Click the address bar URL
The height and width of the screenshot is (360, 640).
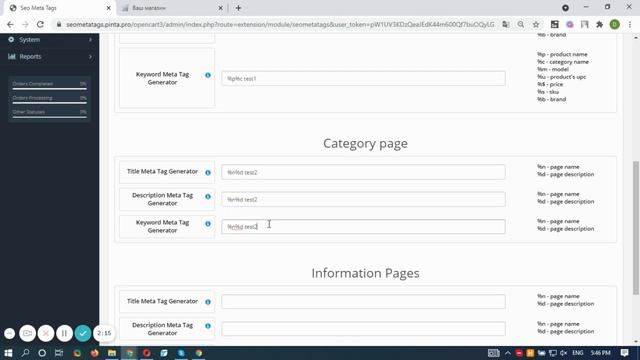[x=280, y=24]
